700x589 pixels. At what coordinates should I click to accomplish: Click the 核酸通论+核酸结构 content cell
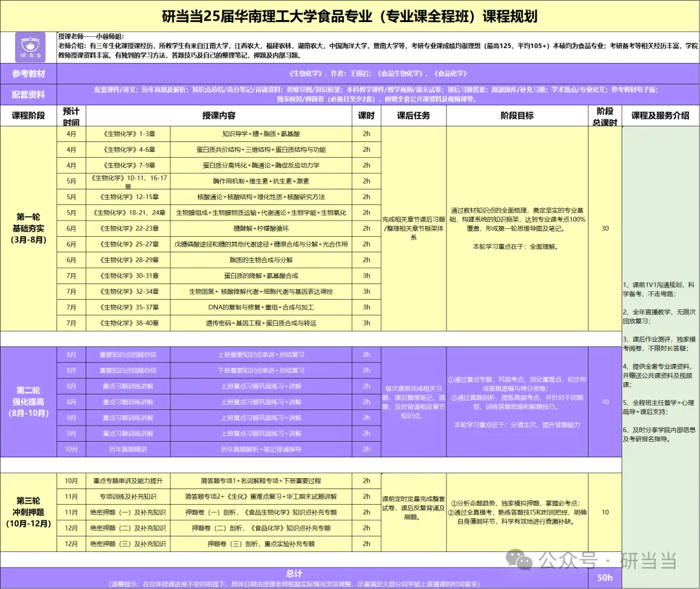(261, 197)
